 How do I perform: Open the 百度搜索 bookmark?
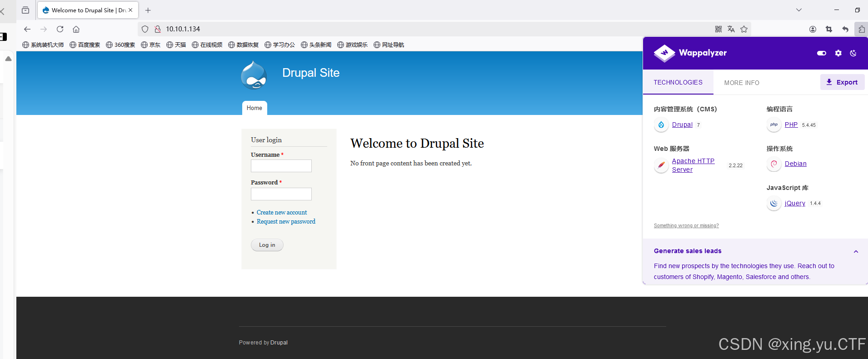(x=85, y=45)
